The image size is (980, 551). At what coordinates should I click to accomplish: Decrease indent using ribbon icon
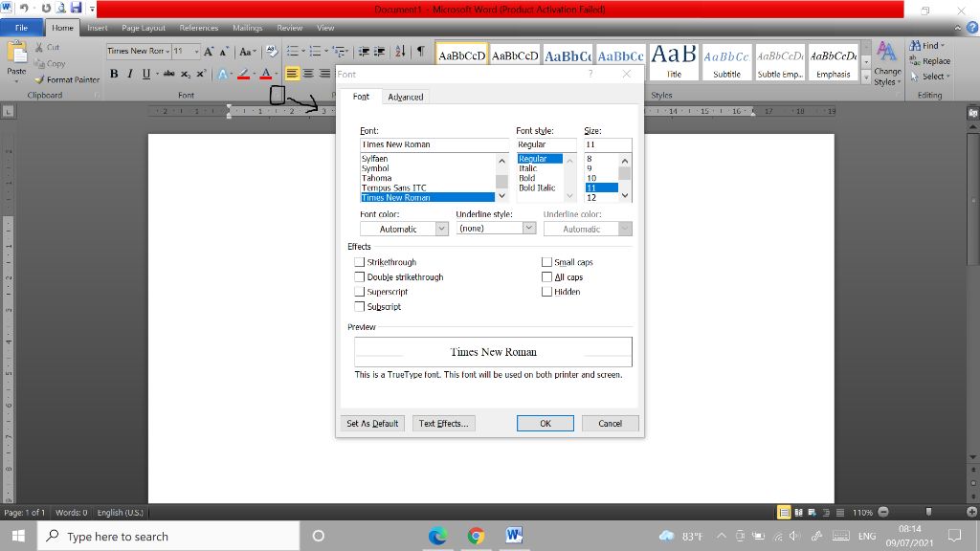click(x=363, y=52)
